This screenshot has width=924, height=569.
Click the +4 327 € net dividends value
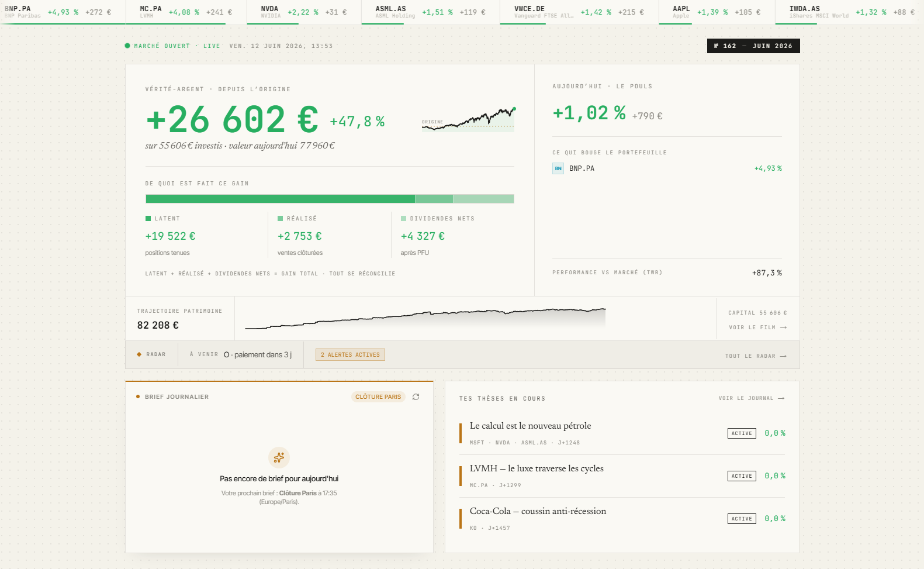click(423, 236)
